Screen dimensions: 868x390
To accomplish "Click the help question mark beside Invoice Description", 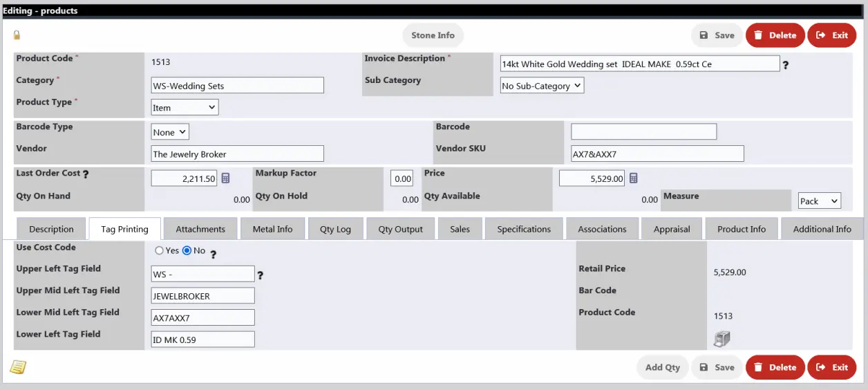I will pyautogui.click(x=786, y=65).
